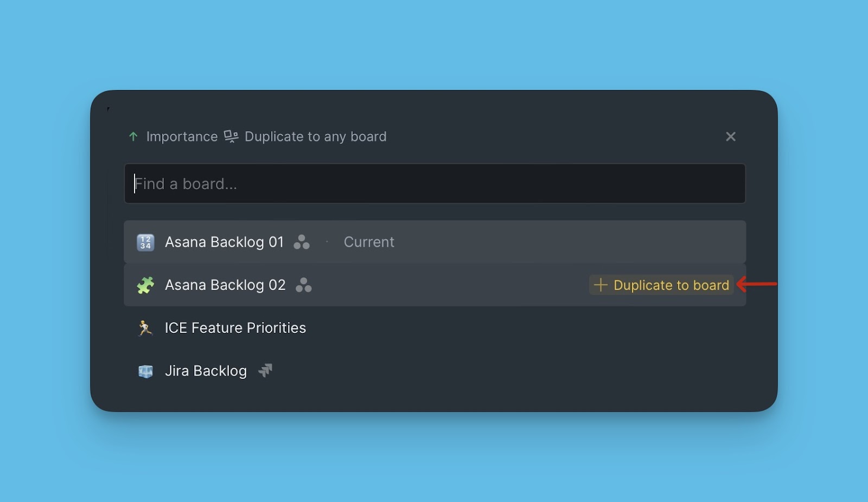Click the Jira logo next to Jira Backlog
868x502 pixels.
pos(265,370)
